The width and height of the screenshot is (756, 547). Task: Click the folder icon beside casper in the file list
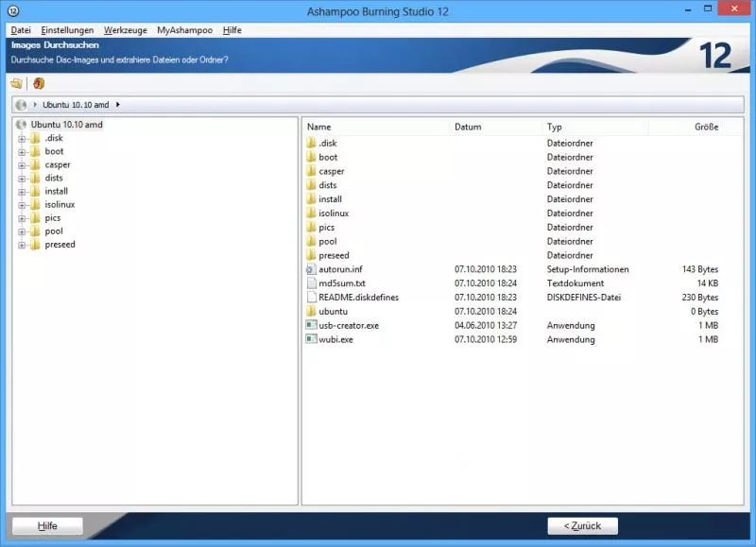[x=312, y=171]
